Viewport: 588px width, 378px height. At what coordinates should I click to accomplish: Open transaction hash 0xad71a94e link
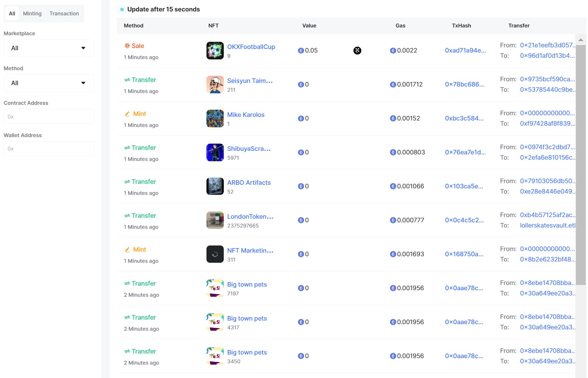point(465,51)
